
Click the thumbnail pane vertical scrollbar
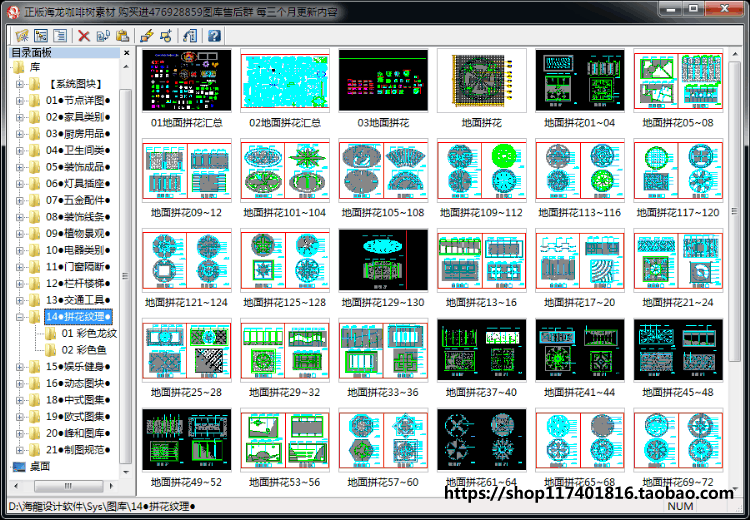735,268
